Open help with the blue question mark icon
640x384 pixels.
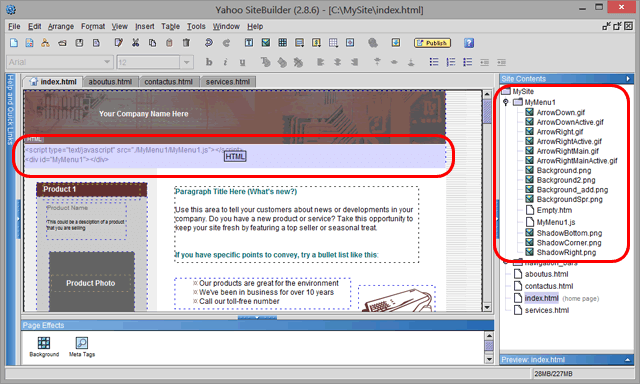coord(469,43)
